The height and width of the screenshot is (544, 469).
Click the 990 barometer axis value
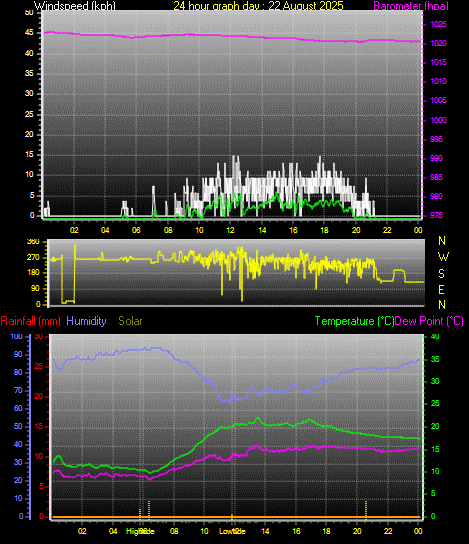[436, 158]
